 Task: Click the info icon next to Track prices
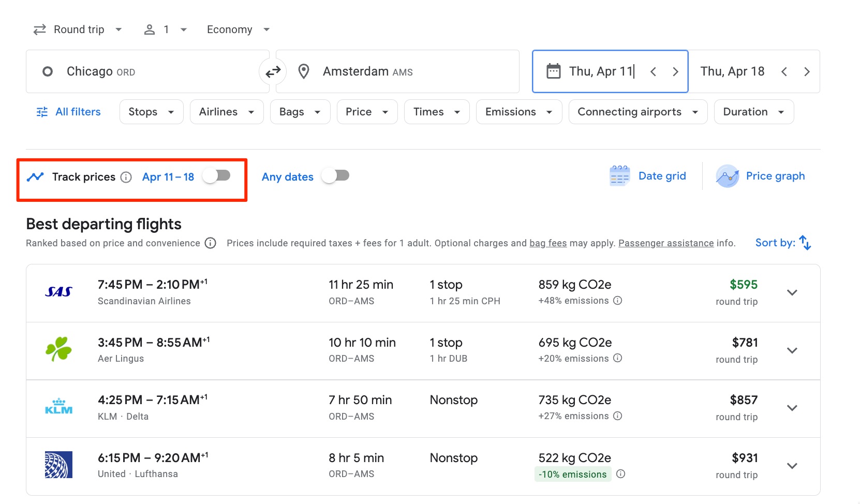tap(126, 177)
